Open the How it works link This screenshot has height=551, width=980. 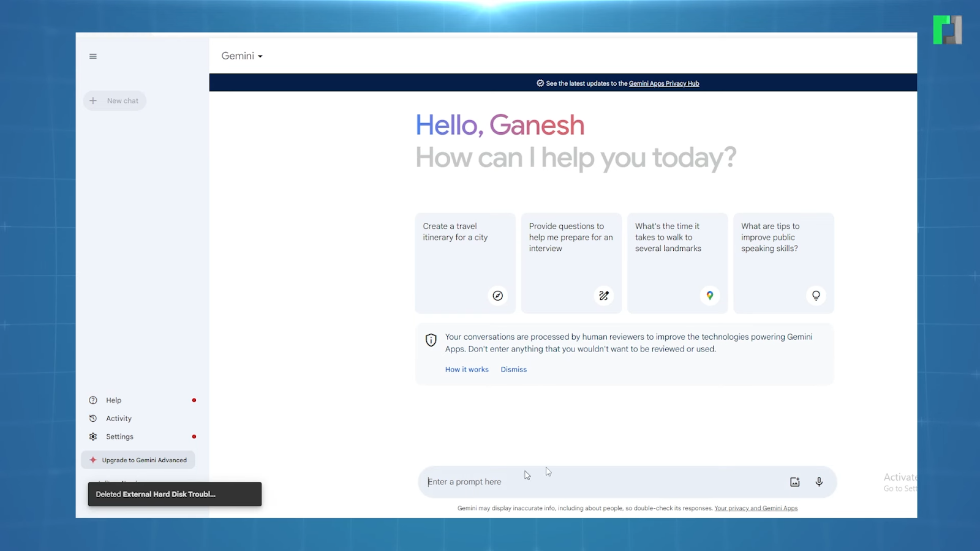point(467,370)
